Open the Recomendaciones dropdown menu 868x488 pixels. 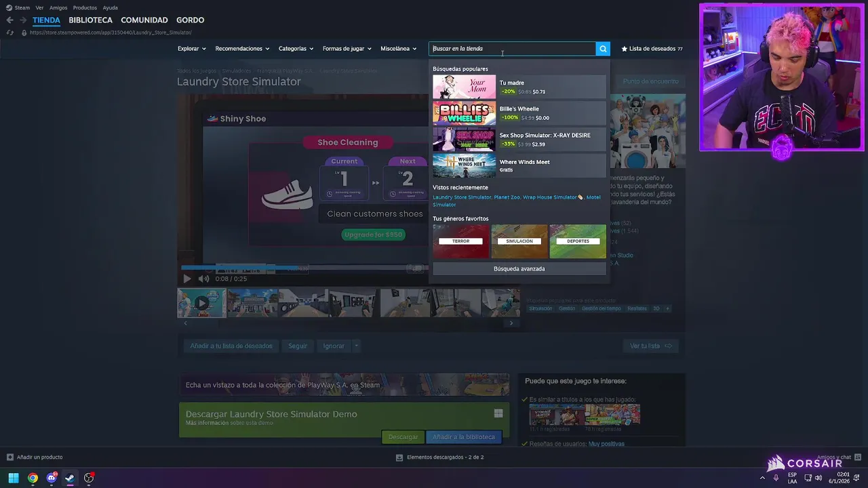pyautogui.click(x=242, y=49)
